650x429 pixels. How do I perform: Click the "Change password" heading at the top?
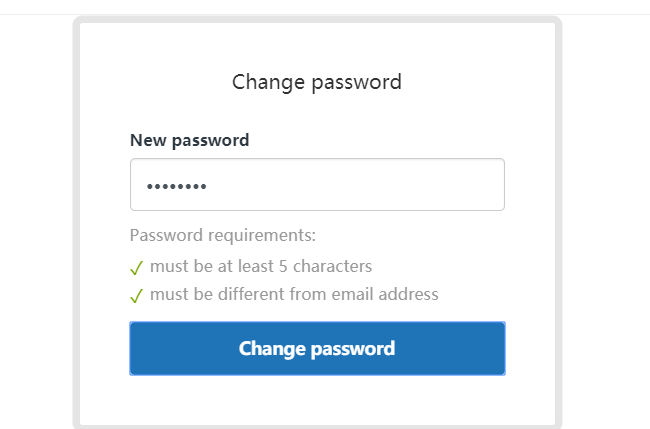click(x=317, y=82)
